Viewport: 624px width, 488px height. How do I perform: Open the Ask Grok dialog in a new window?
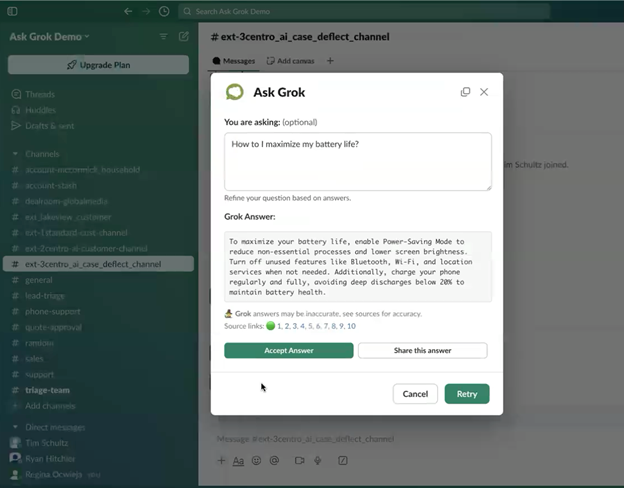465,92
